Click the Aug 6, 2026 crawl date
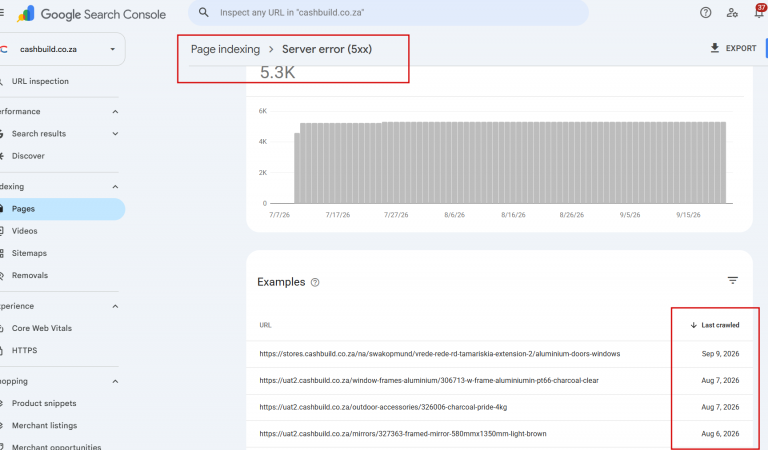 [720, 434]
